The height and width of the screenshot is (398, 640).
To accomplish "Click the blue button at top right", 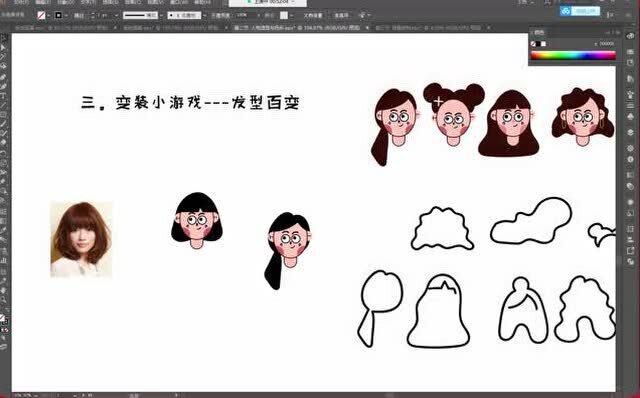I will coord(580,11).
